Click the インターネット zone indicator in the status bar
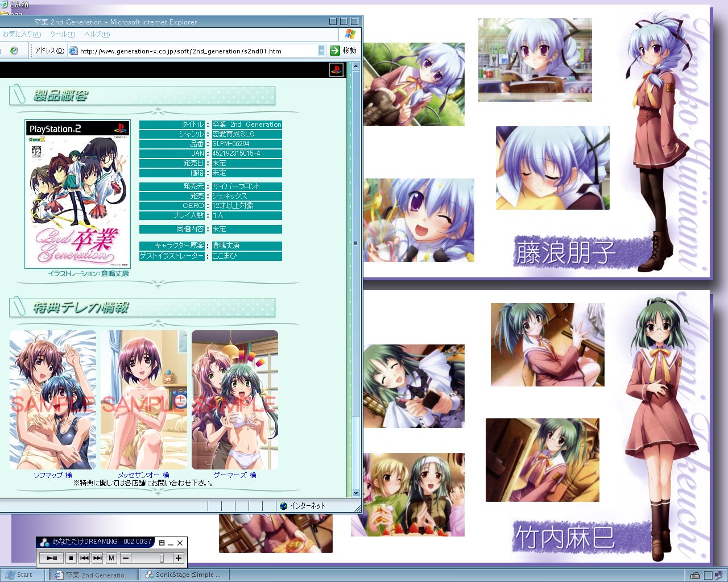Viewport: 728px width, 582px height. coord(303,506)
